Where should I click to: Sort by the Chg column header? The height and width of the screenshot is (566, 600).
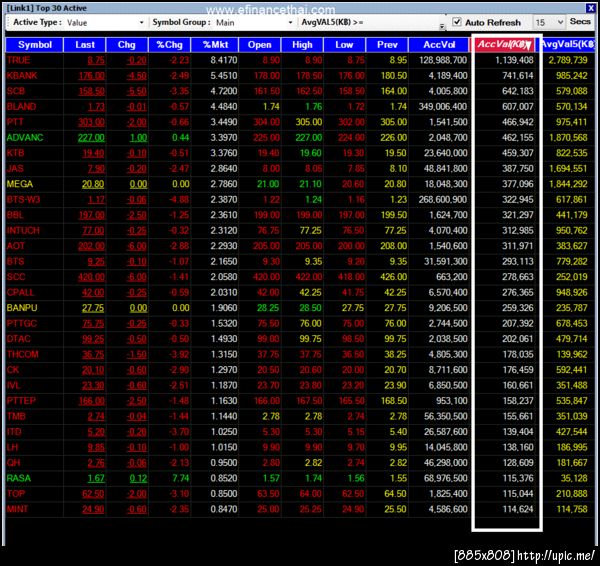(127, 45)
